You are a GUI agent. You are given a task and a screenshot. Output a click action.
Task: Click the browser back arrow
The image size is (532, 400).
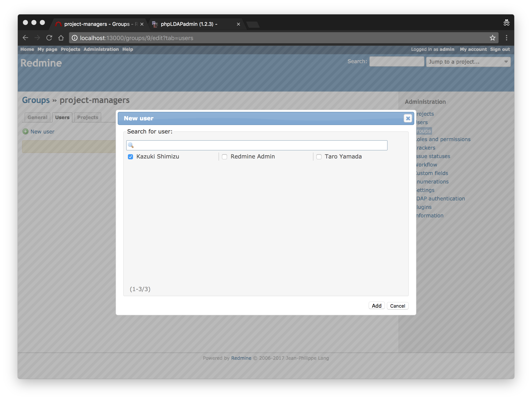pyautogui.click(x=25, y=38)
